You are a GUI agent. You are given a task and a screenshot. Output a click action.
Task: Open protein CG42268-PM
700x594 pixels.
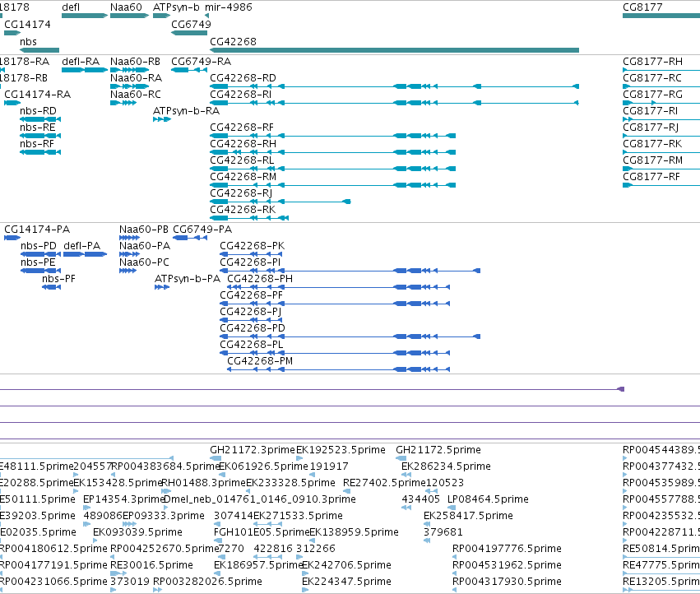[x=260, y=361]
